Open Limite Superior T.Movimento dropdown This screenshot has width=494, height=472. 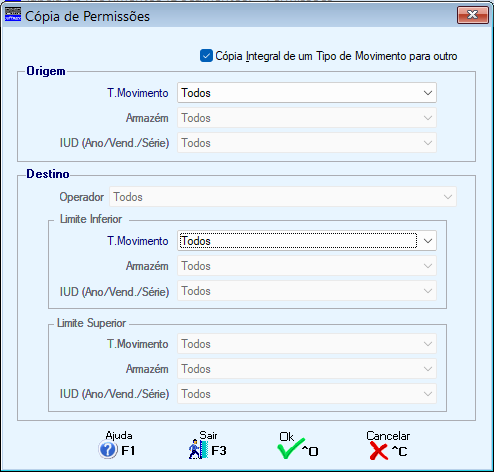pos(307,344)
